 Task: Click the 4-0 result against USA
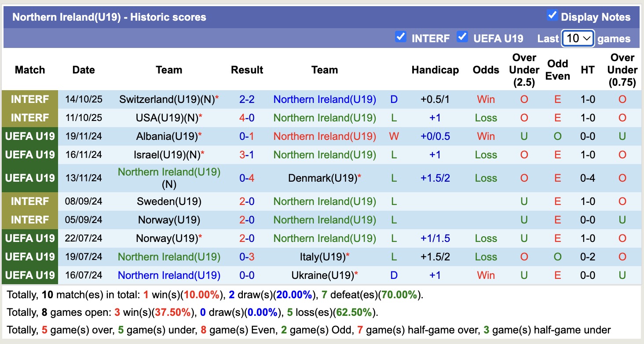pos(247,118)
